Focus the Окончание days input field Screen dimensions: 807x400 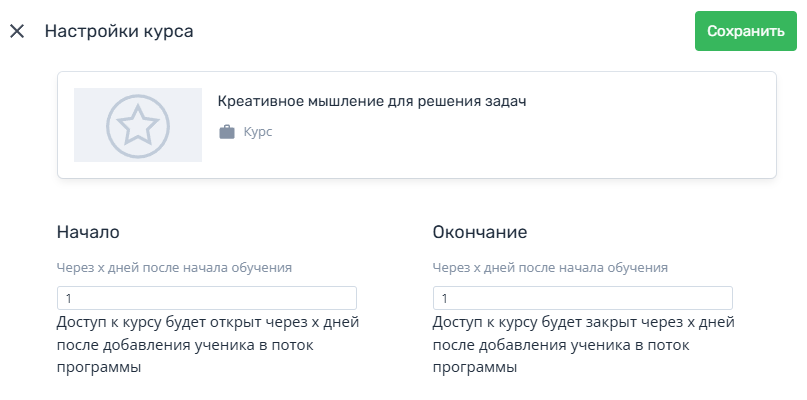coord(583,298)
